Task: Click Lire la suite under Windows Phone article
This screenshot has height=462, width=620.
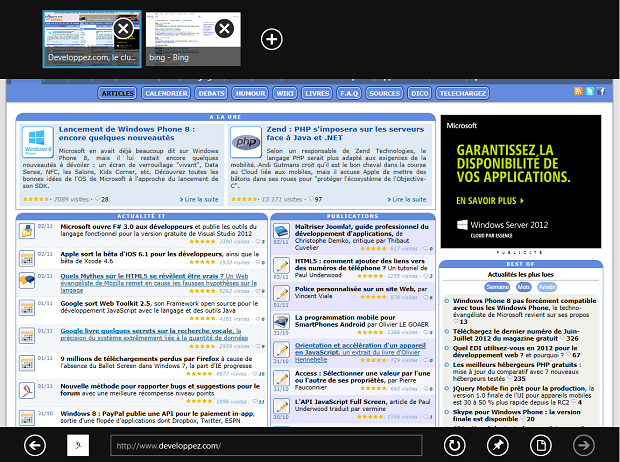Action: point(199,199)
